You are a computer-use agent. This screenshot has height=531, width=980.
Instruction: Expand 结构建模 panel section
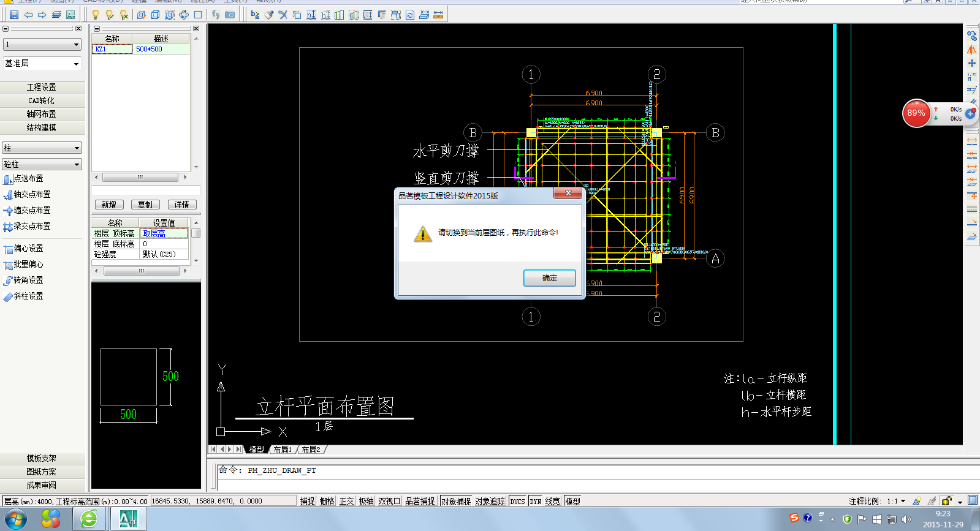pyautogui.click(x=42, y=128)
